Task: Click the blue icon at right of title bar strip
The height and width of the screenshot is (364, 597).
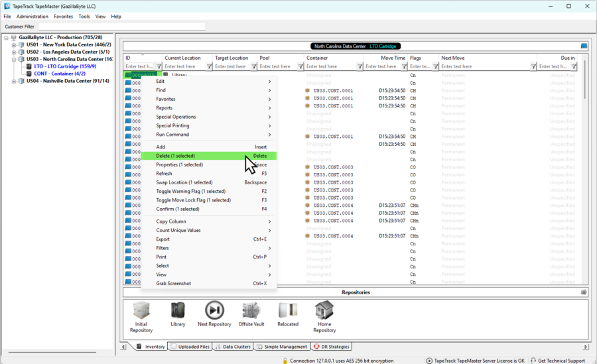Action: (584, 46)
